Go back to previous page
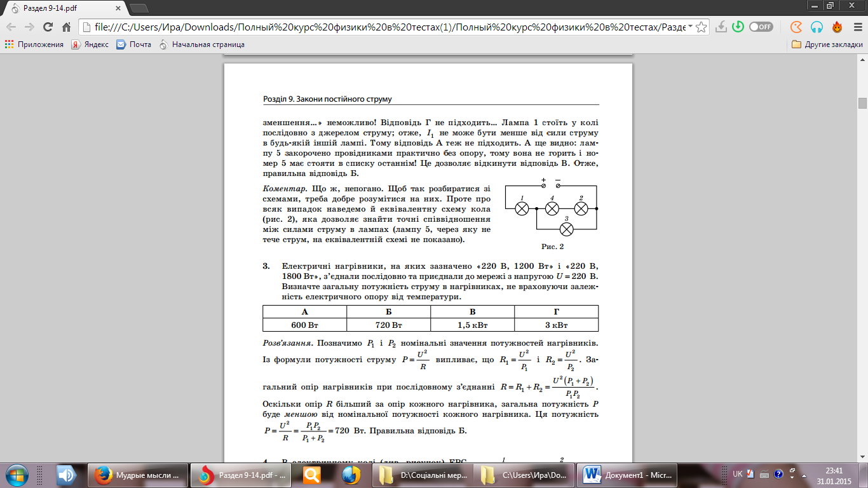 [x=11, y=27]
